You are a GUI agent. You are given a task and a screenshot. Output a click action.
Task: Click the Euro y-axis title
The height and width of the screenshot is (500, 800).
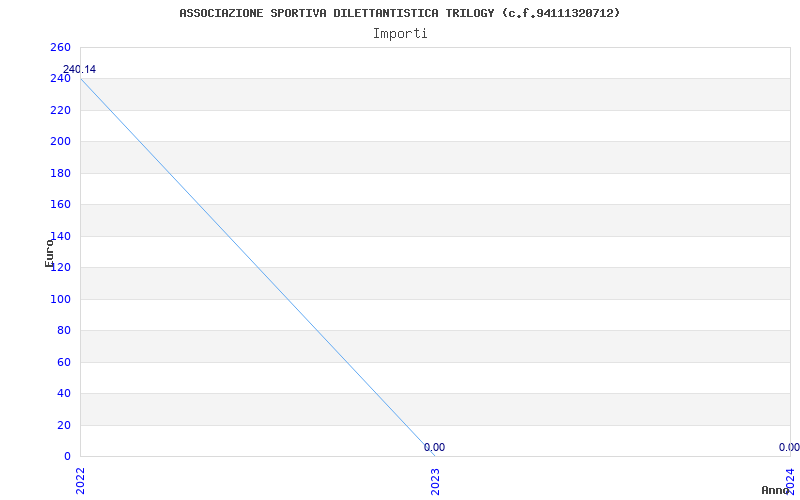(x=49, y=253)
